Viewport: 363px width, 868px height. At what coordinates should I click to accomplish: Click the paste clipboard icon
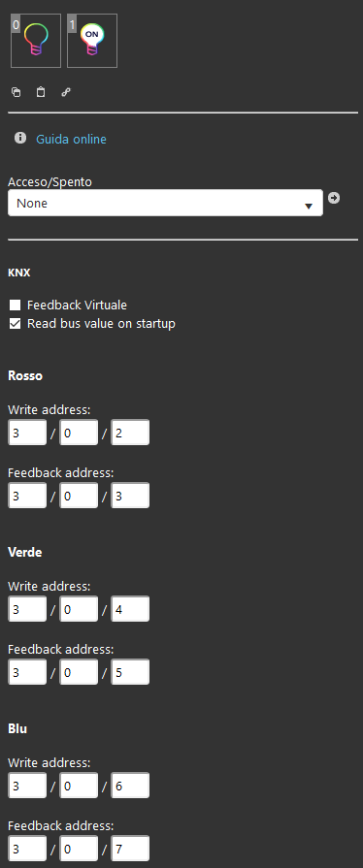point(41,92)
